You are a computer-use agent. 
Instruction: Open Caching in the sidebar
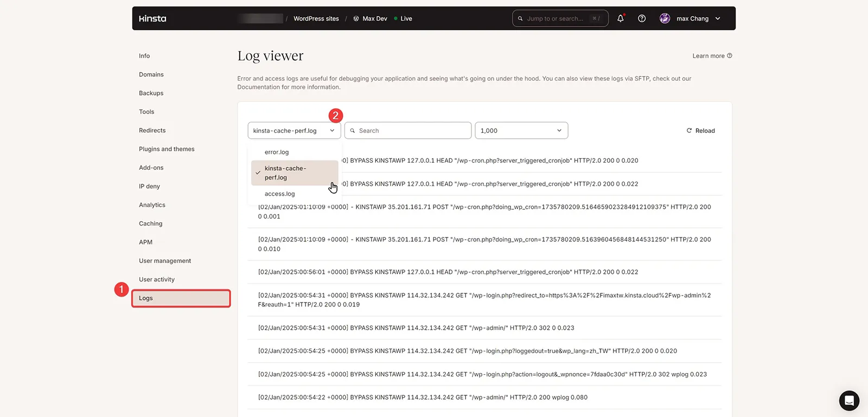[x=151, y=223]
